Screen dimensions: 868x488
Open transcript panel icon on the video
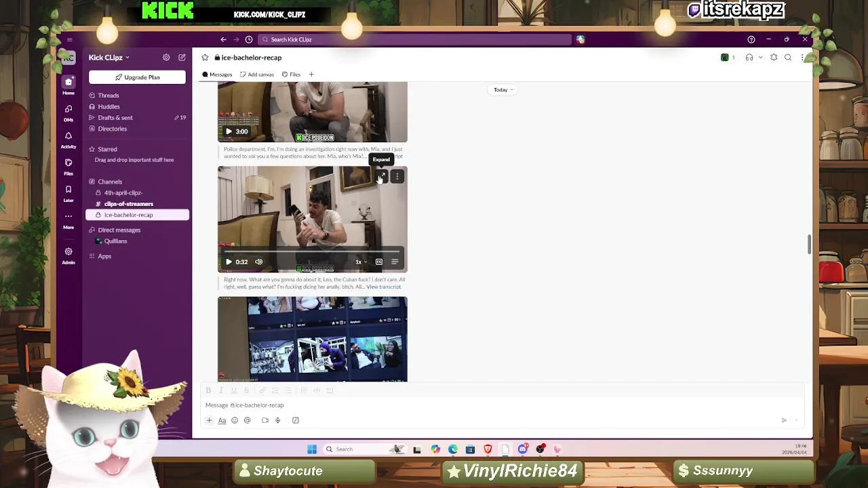click(395, 262)
